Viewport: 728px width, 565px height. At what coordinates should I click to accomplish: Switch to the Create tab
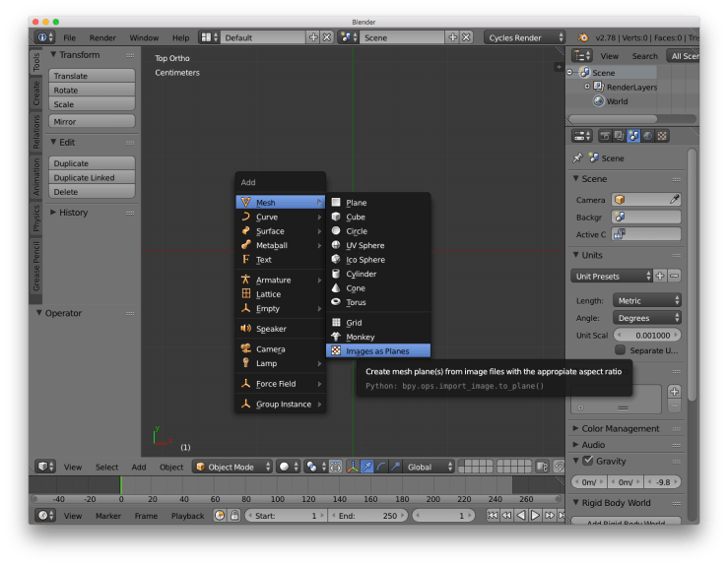[x=36, y=93]
